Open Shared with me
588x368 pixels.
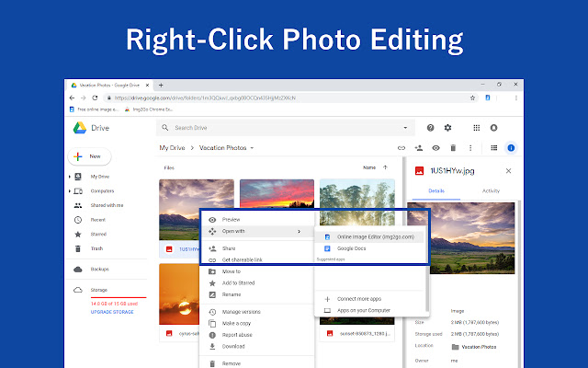pyautogui.click(x=107, y=205)
